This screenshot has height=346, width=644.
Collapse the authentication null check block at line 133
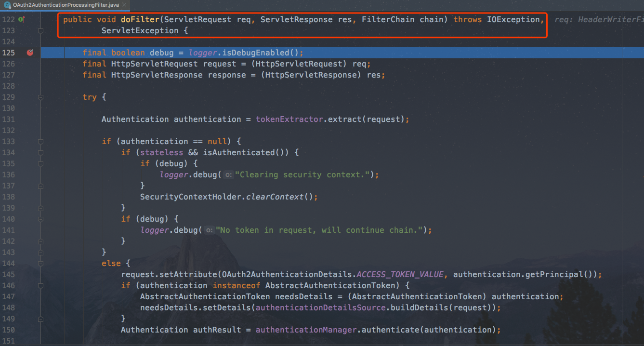[x=41, y=141]
